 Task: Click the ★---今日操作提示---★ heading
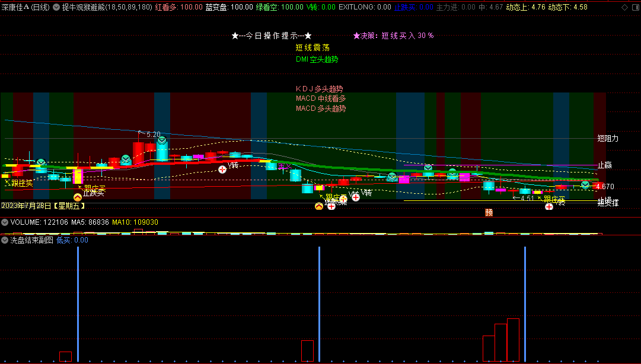[272, 36]
